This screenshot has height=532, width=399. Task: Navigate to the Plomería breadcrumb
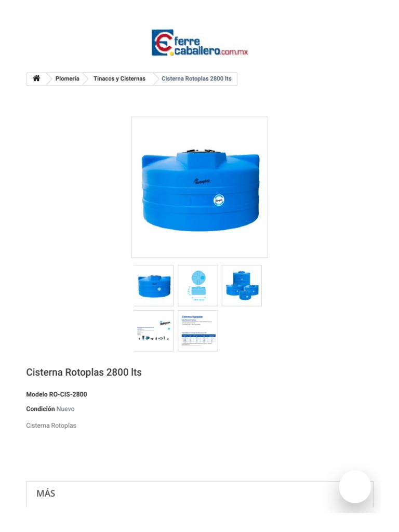click(67, 79)
